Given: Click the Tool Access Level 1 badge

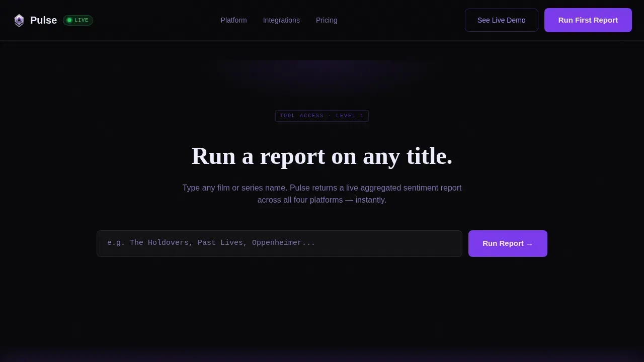Looking at the screenshot, I should coord(322,116).
